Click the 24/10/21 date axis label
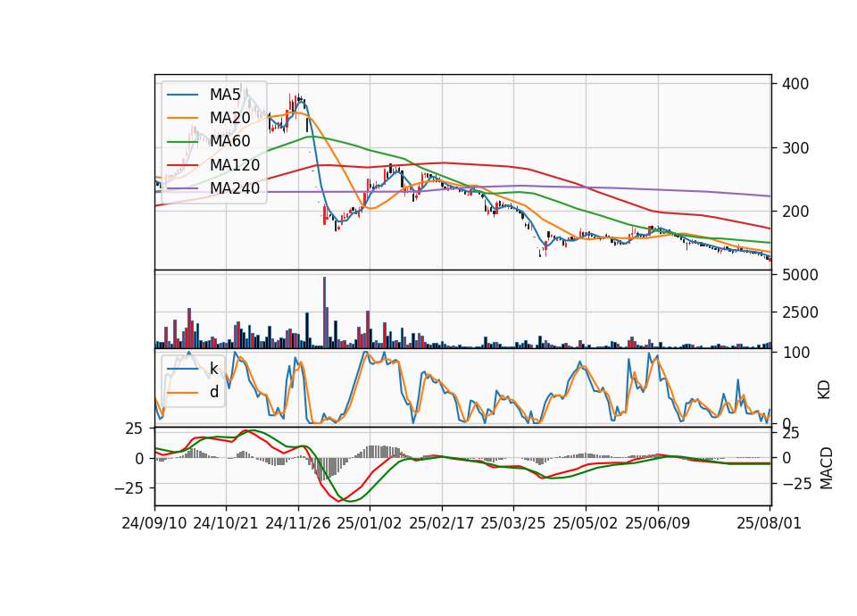The width and height of the screenshot is (857, 616). 226,523
